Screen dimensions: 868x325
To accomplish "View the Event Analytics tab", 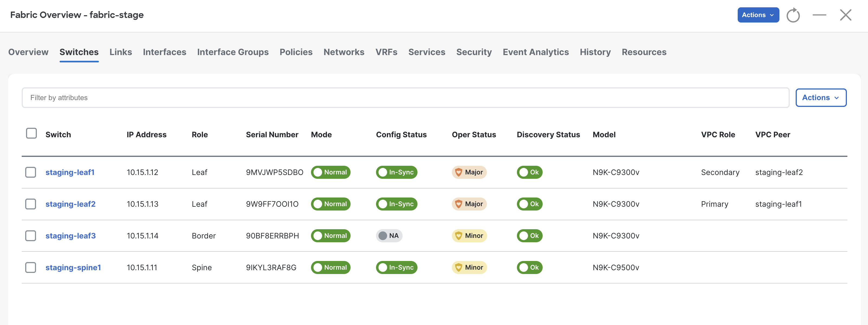I will click(535, 52).
